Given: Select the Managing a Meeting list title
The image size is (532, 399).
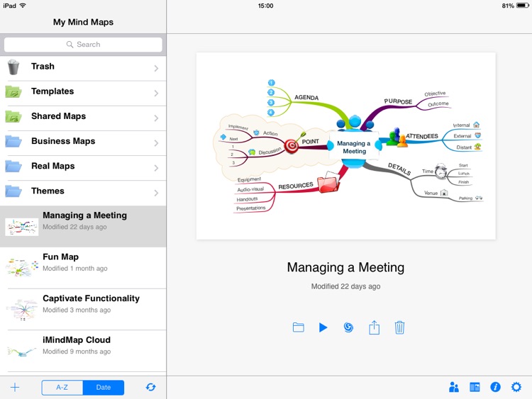Looking at the screenshot, I should [x=85, y=215].
